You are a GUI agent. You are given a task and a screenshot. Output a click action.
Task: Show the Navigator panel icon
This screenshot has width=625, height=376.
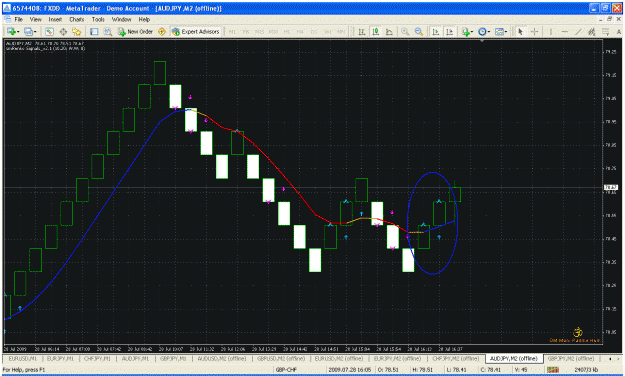click(77, 31)
